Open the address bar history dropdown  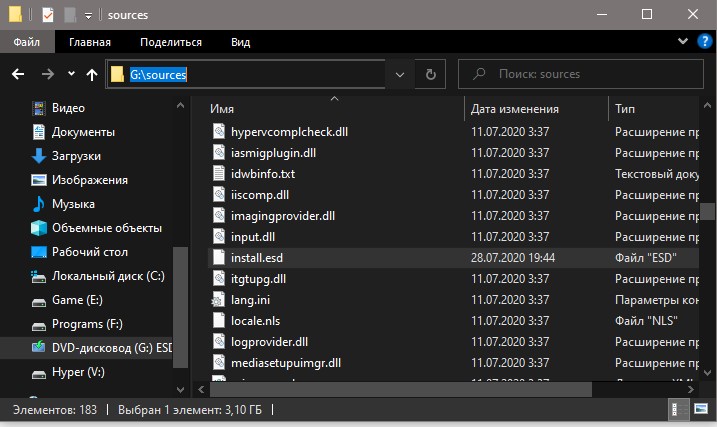(400, 75)
